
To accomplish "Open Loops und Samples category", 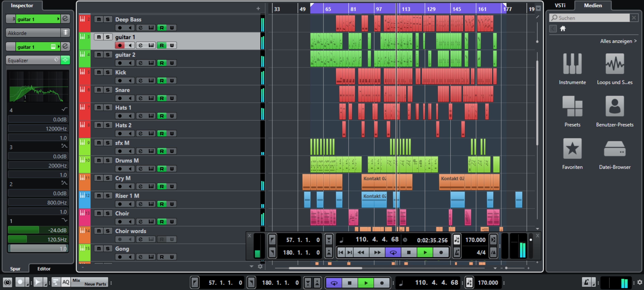I will 614,69.
